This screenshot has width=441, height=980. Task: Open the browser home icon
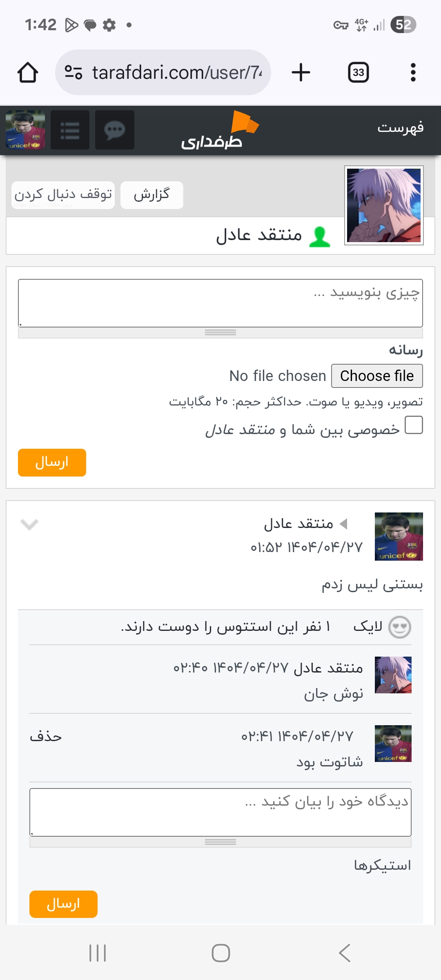pyautogui.click(x=28, y=73)
